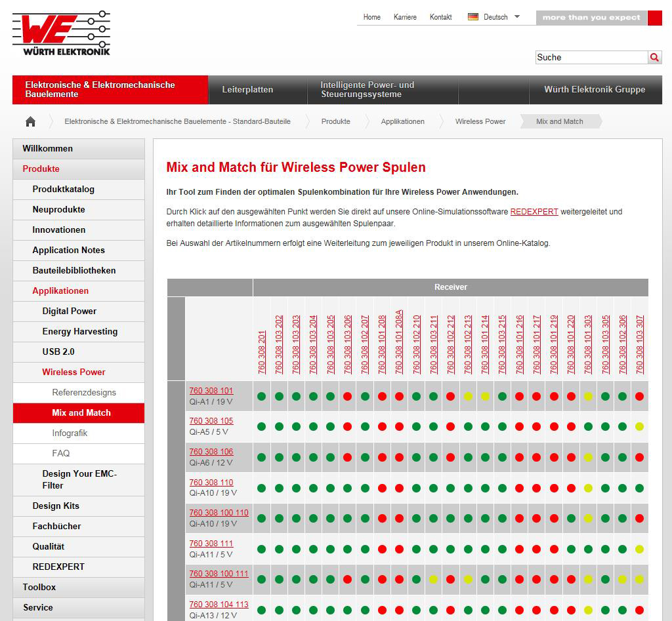
Task: Open red dot for 760 308 106 and 760 308 103 307
Action: [x=639, y=458]
